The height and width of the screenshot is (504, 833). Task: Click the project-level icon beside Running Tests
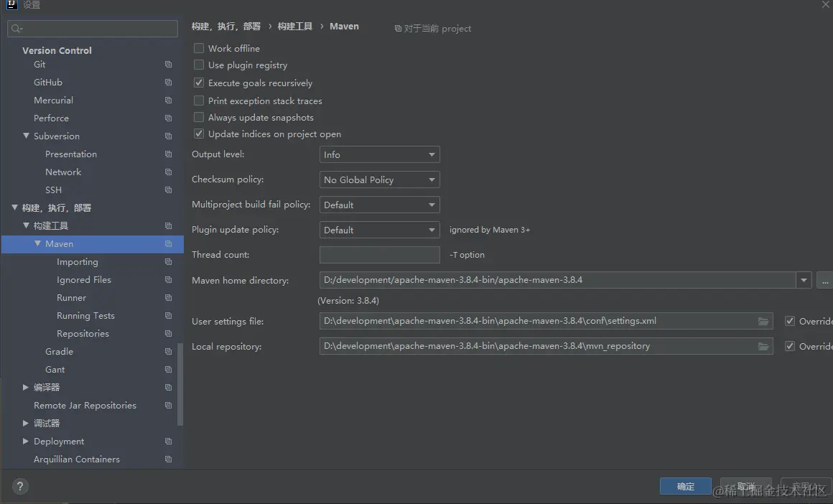(x=169, y=315)
